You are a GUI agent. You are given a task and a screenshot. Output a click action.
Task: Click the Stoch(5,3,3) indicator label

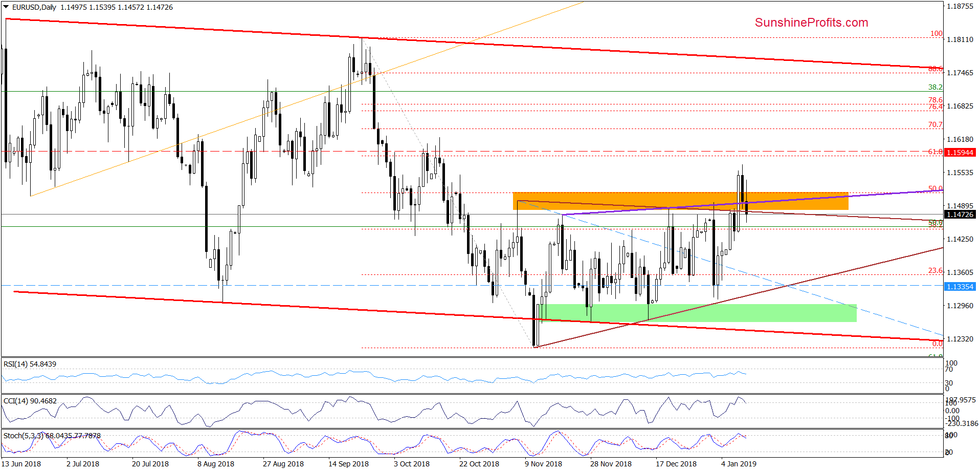(x=52, y=436)
